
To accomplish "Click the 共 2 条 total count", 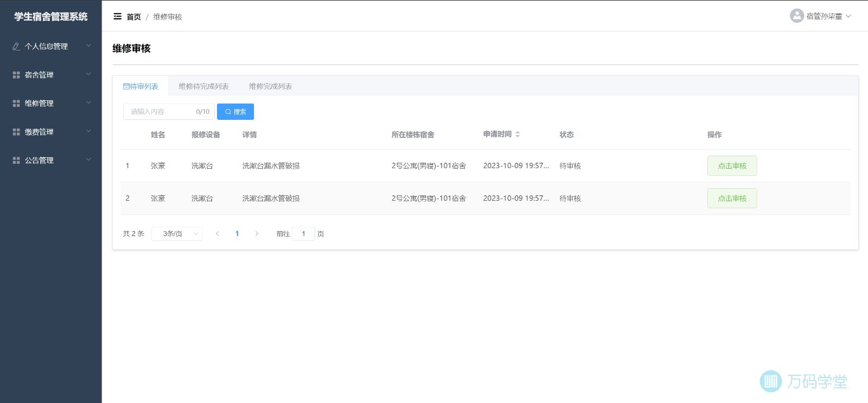I will tap(133, 234).
